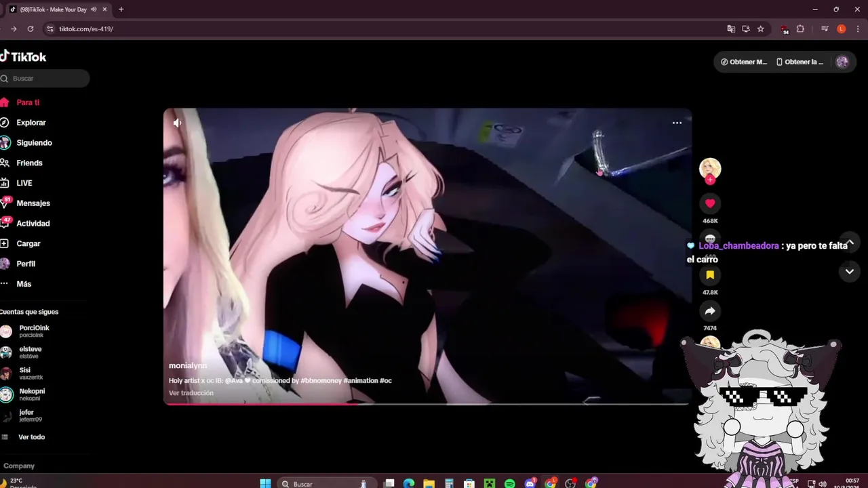Click the Obtener M... coins button
The width and height of the screenshot is (868, 488).
pyautogui.click(x=744, y=62)
